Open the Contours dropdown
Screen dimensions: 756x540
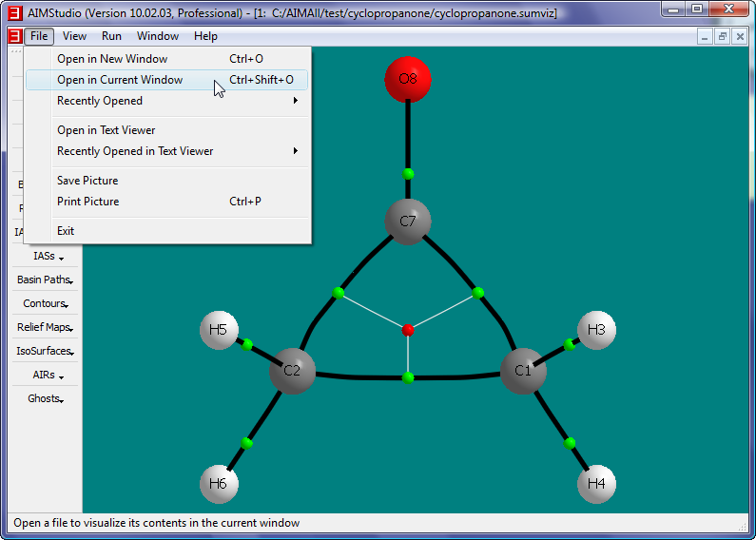pyautogui.click(x=46, y=304)
